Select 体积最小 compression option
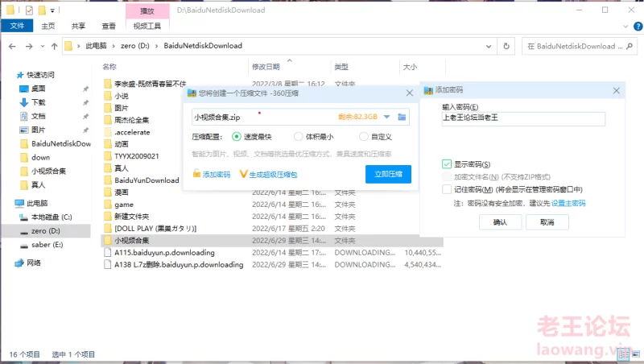Screen dimensions: 644x364 coord(299,137)
